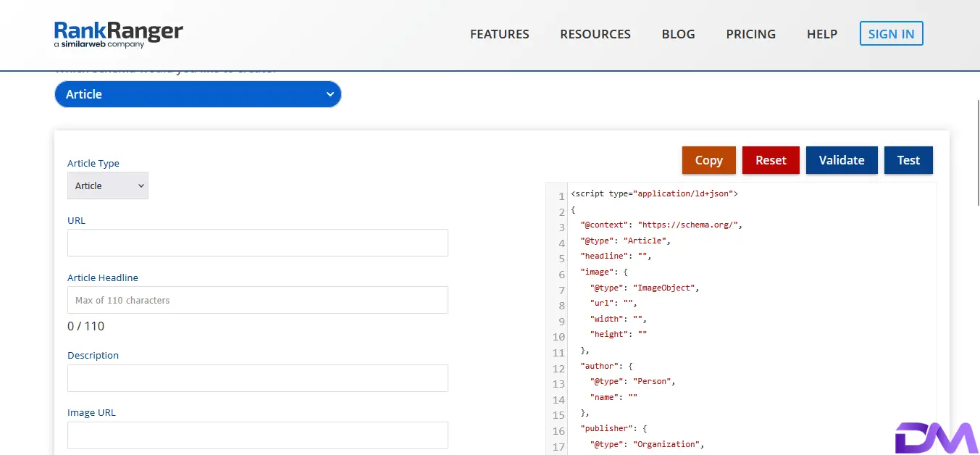980x455 pixels.
Task: Focus the URL input field
Action: pyautogui.click(x=257, y=243)
